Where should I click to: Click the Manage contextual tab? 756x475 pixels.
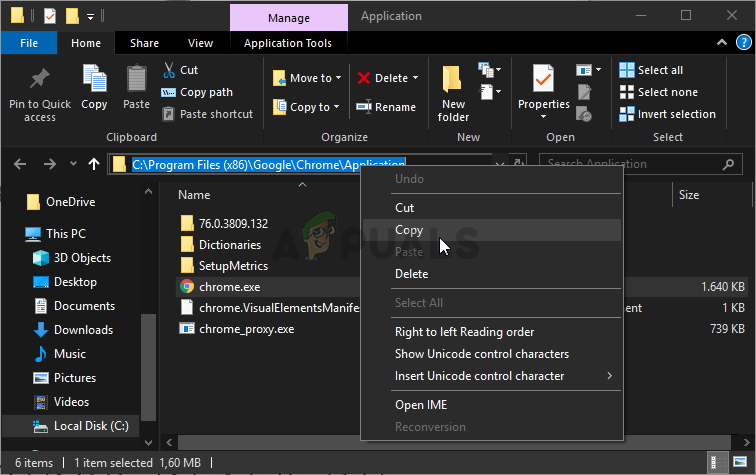click(x=289, y=18)
